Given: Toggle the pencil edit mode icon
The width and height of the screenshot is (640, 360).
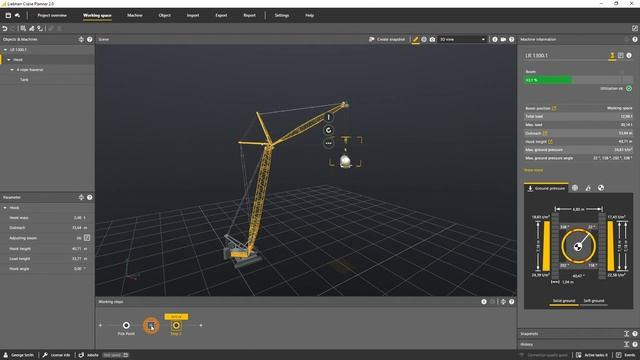Looking at the screenshot, I should click(416, 39).
